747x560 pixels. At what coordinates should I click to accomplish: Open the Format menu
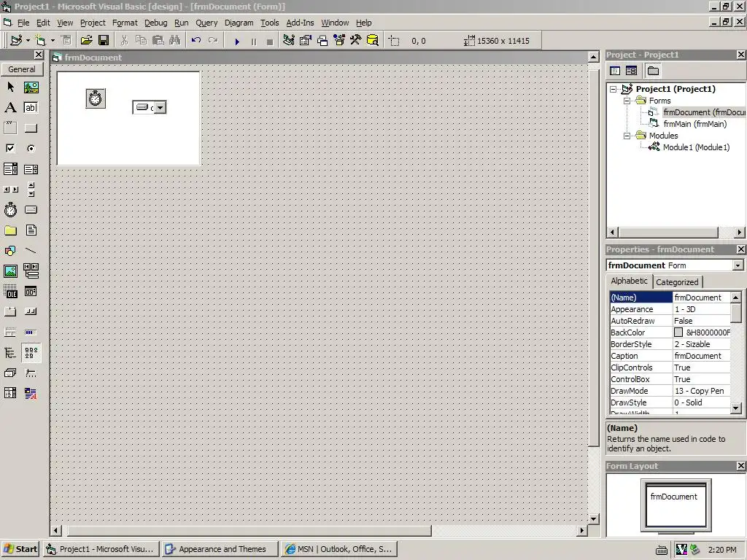coord(125,23)
